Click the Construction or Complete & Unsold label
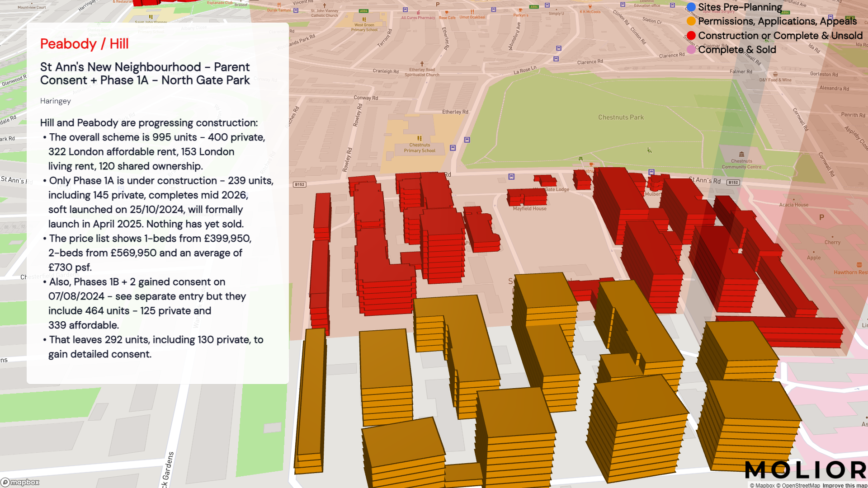Image resolution: width=868 pixels, height=488 pixels. click(780, 36)
